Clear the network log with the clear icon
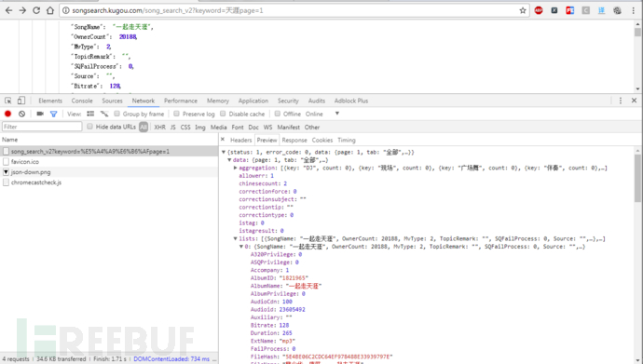The image size is (643, 364). point(21,114)
